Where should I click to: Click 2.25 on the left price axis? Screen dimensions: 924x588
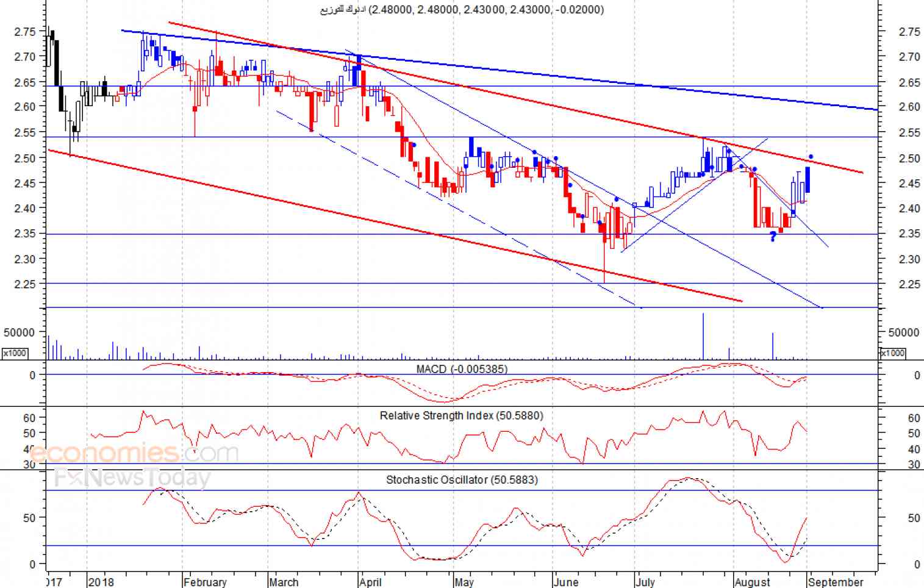pos(25,284)
